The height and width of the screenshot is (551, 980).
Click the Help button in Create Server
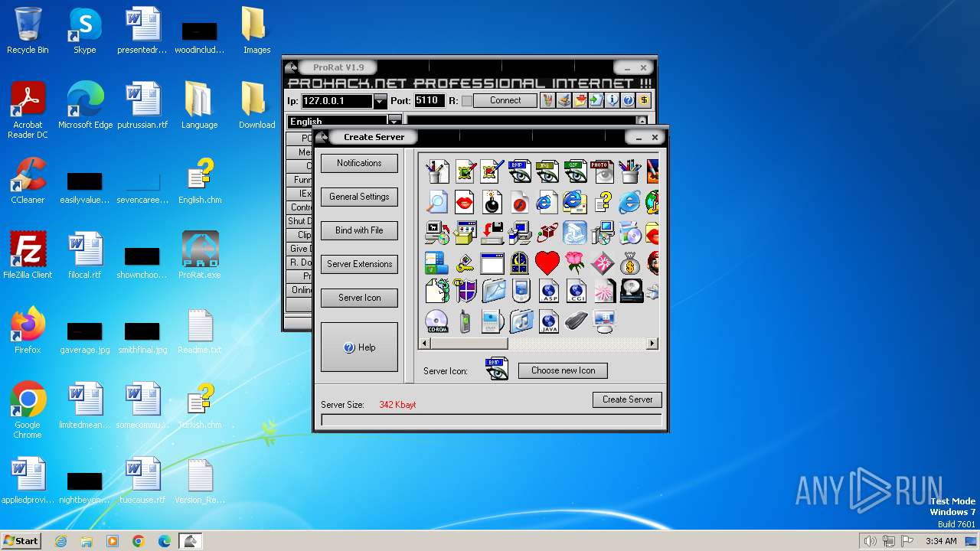(359, 347)
